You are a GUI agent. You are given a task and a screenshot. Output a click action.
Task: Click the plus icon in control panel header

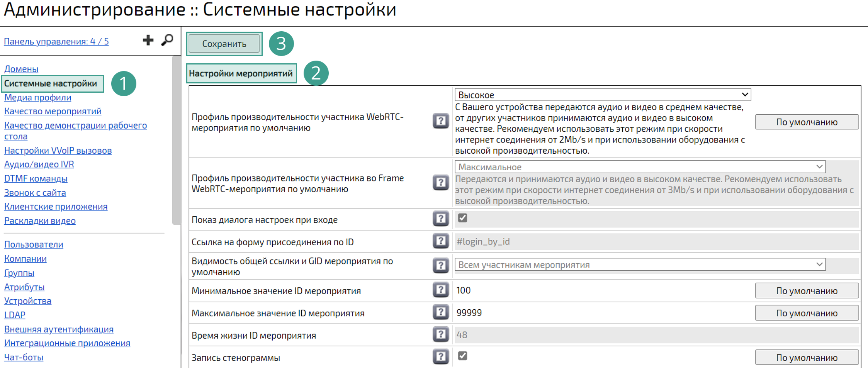pos(148,40)
